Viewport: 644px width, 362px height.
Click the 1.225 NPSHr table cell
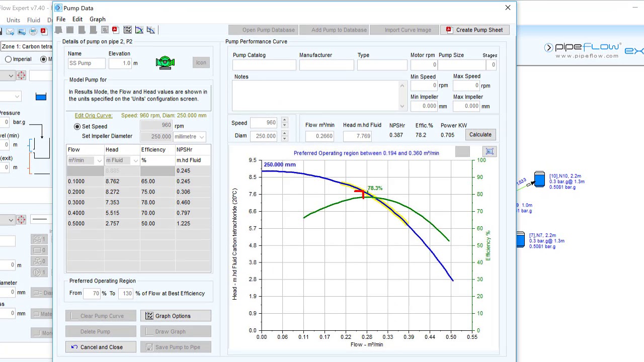(192, 224)
